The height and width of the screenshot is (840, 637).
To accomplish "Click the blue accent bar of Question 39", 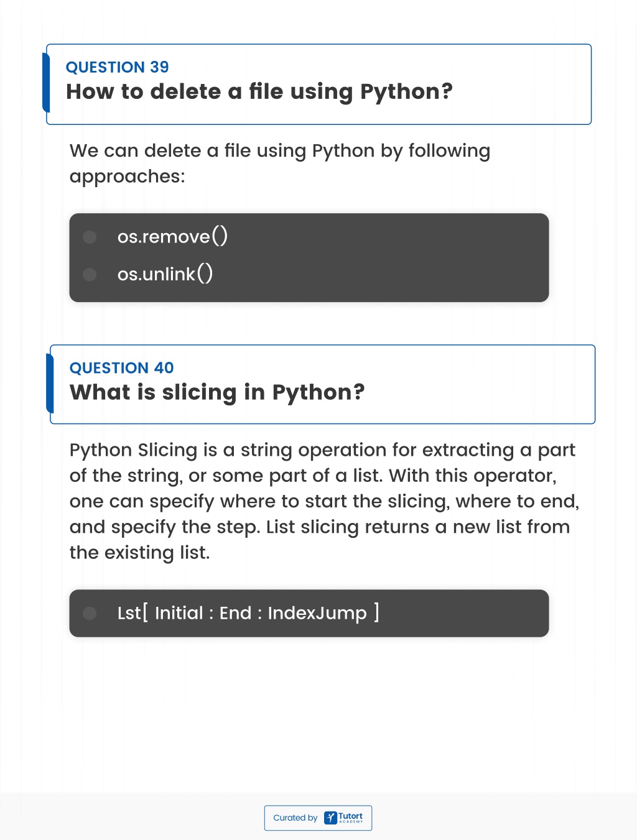I will point(46,83).
